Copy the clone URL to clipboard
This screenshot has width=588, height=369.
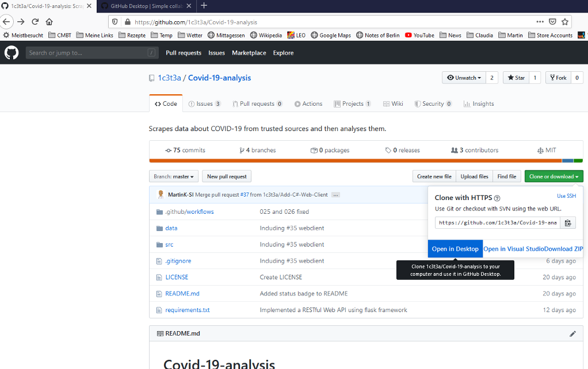coord(568,223)
